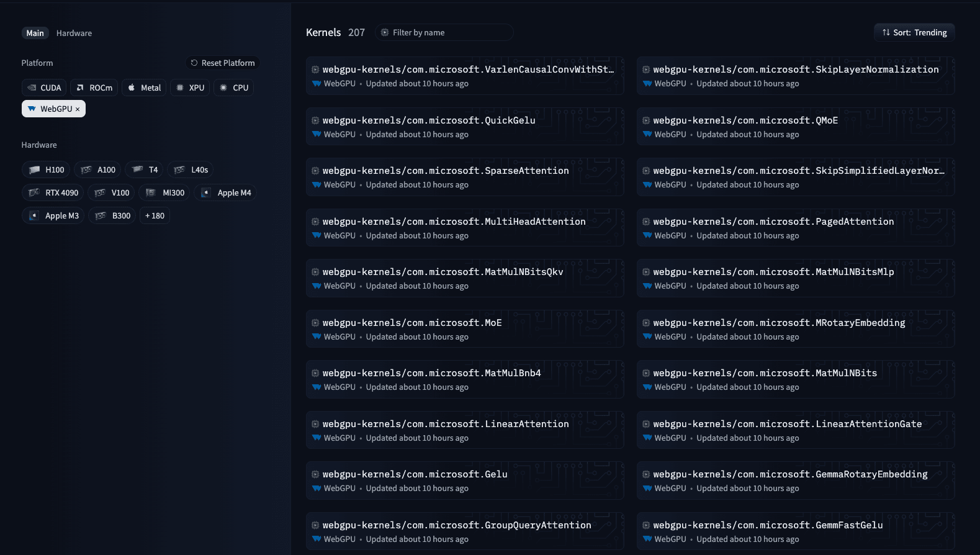This screenshot has width=980, height=555.
Task: Click kernel icon beside SparseAttention title
Action: click(x=315, y=171)
